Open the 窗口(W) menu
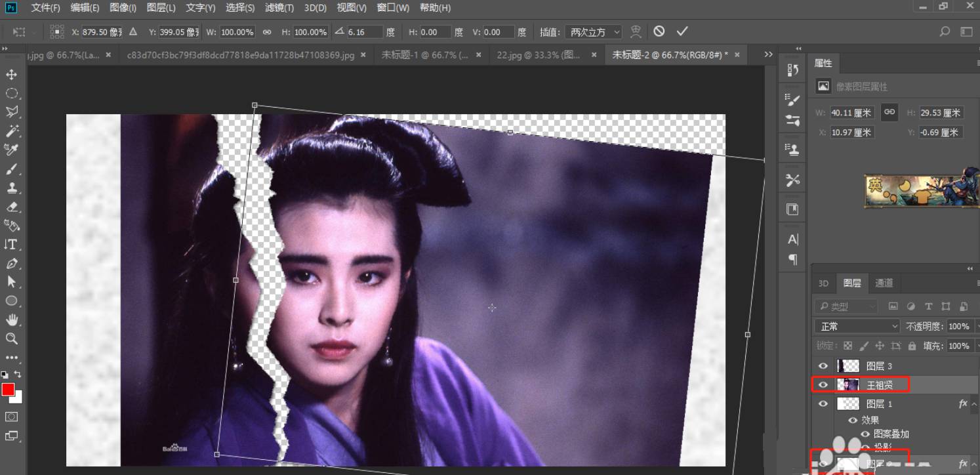980x475 pixels. 393,8
